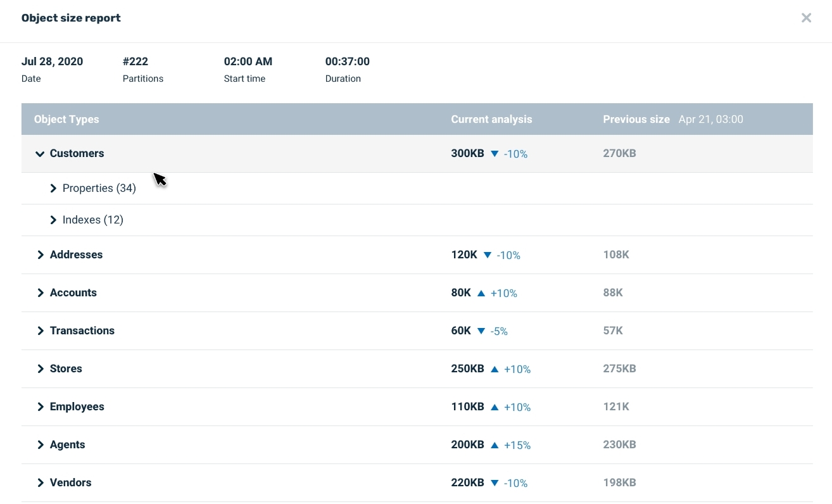
Task: Select the Stores object type label
Action: tap(66, 369)
